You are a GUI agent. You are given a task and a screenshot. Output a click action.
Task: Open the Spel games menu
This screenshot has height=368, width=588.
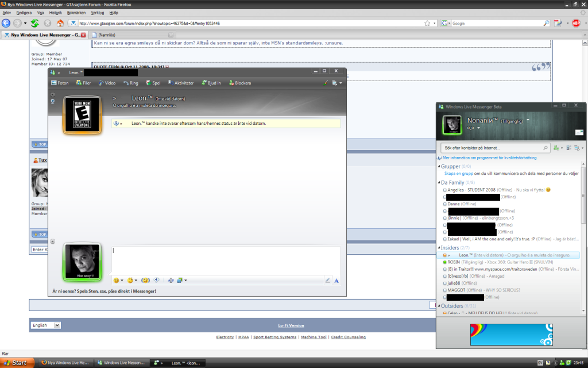(x=153, y=83)
